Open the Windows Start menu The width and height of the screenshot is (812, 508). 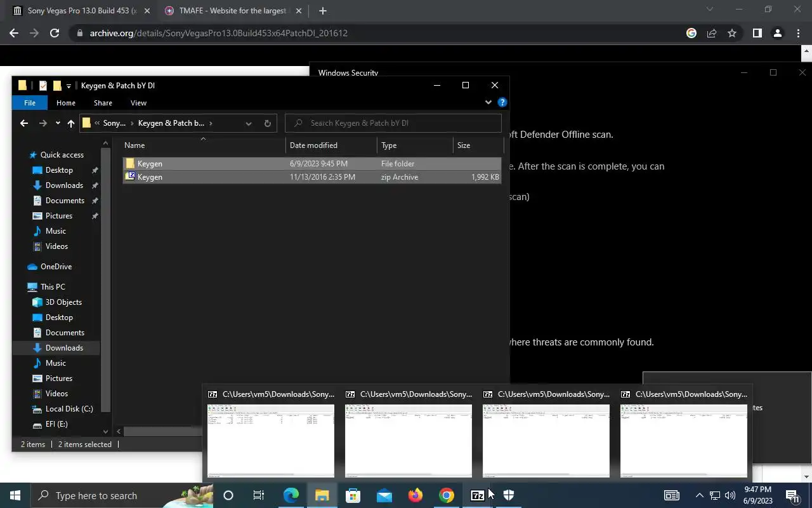tap(15, 495)
